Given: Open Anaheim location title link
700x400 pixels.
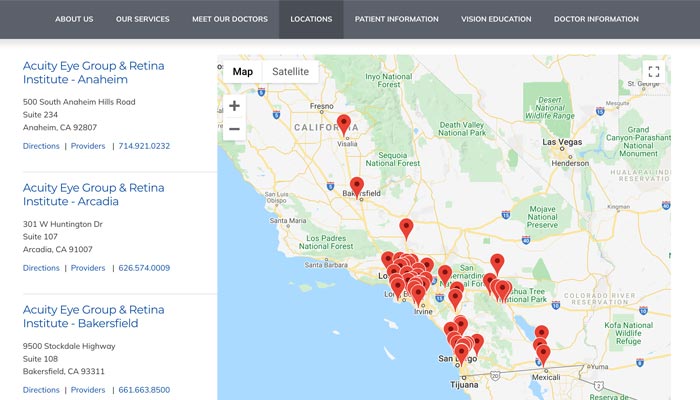Looking at the screenshot, I should (94, 72).
